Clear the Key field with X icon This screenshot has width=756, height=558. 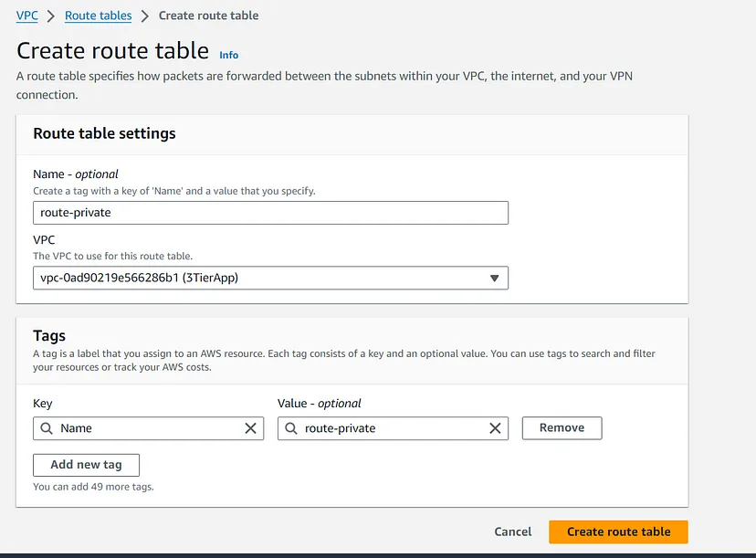tap(251, 428)
